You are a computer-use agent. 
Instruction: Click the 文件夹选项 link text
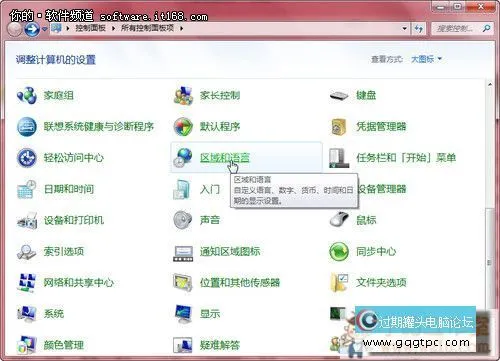(381, 283)
